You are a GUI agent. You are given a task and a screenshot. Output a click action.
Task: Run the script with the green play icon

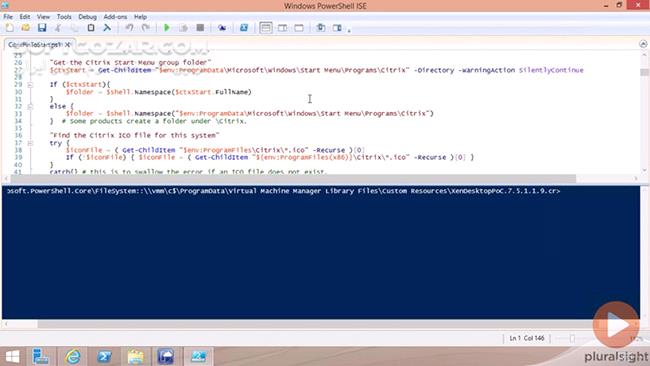coord(167,28)
